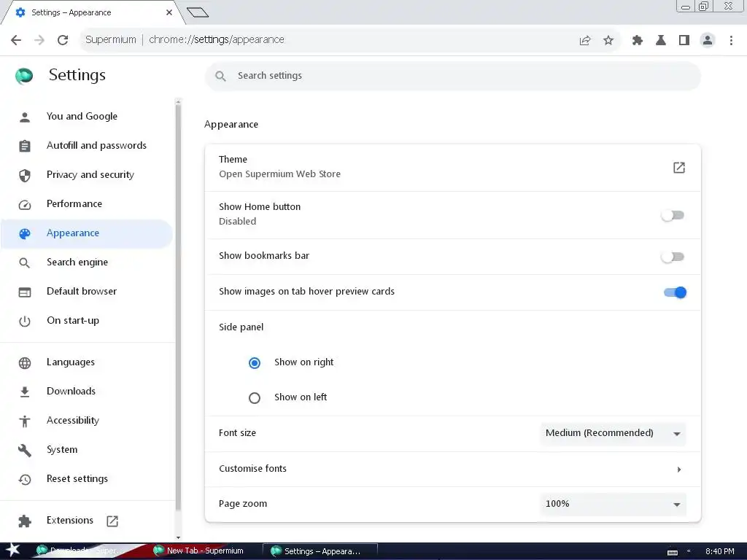Open the Languages section
Image resolution: width=747 pixels, height=560 pixels.
pos(71,362)
